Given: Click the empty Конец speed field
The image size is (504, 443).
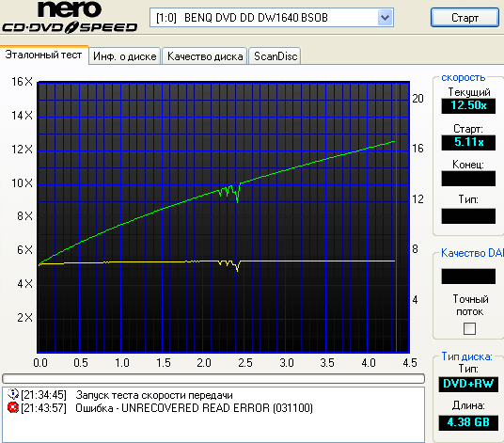Looking at the screenshot, I should [x=468, y=179].
